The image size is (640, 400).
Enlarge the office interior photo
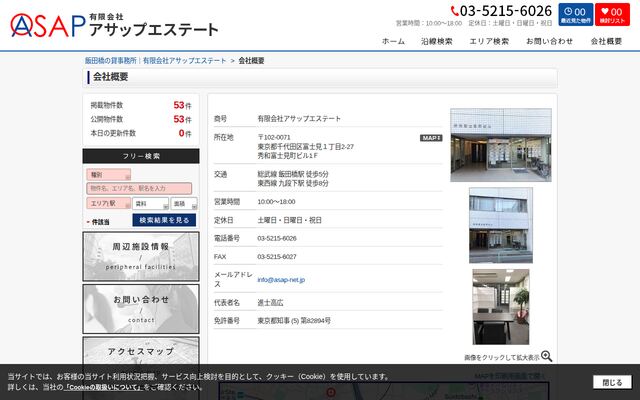pos(501,307)
